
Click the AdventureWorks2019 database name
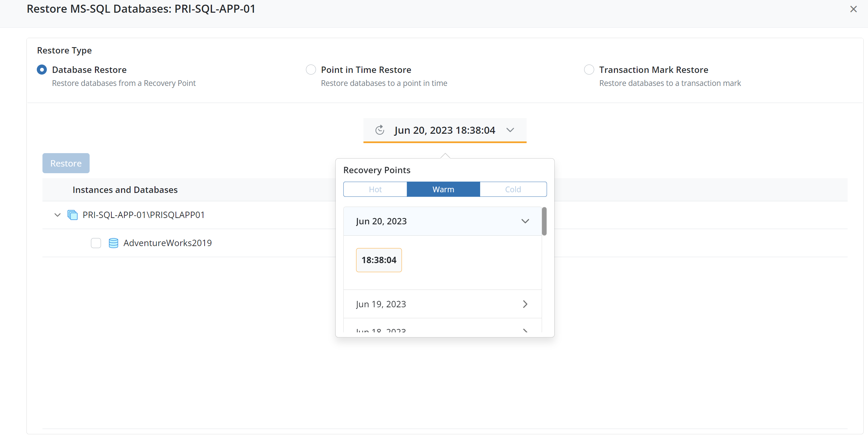point(168,243)
